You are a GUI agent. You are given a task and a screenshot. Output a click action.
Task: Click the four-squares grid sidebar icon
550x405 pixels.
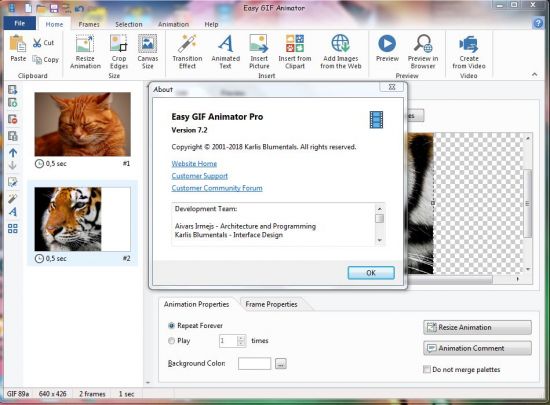13,229
